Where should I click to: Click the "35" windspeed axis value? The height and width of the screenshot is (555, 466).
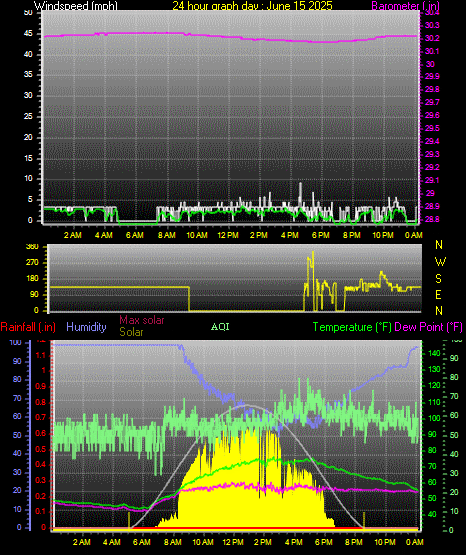click(28, 74)
